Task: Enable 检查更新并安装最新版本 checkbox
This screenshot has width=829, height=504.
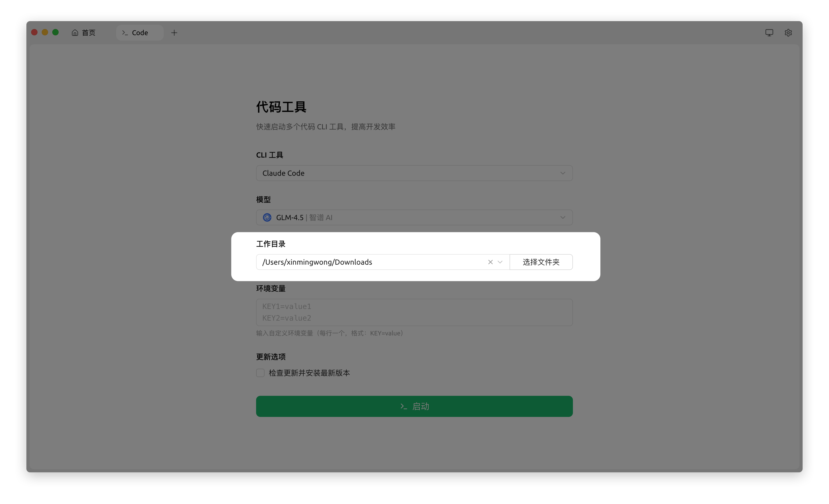Action: [260, 373]
